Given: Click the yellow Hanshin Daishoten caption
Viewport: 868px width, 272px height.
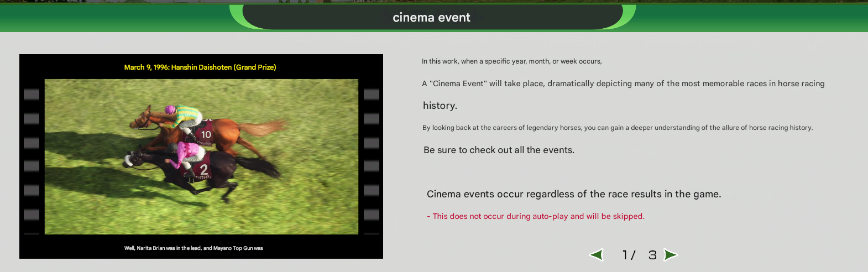Looking at the screenshot, I should point(200,67).
